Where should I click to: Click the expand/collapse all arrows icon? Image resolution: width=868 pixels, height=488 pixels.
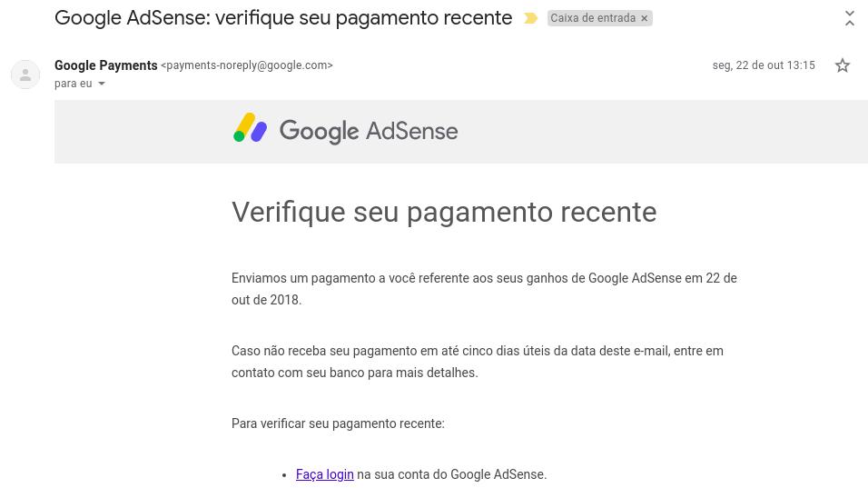pyautogui.click(x=849, y=18)
